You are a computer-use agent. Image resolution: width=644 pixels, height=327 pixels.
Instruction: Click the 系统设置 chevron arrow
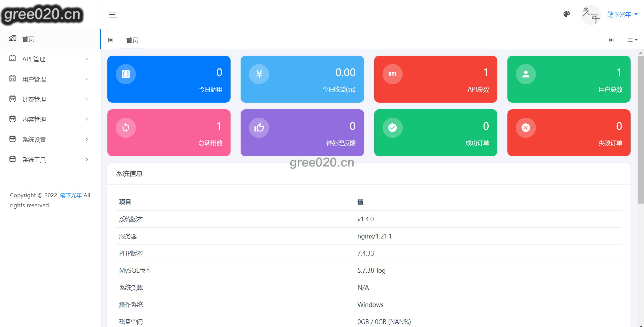(87, 140)
